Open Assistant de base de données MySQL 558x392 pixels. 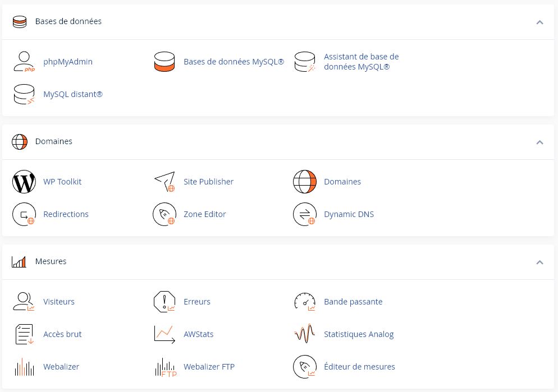pyautogui.click(x=361, y=62)
